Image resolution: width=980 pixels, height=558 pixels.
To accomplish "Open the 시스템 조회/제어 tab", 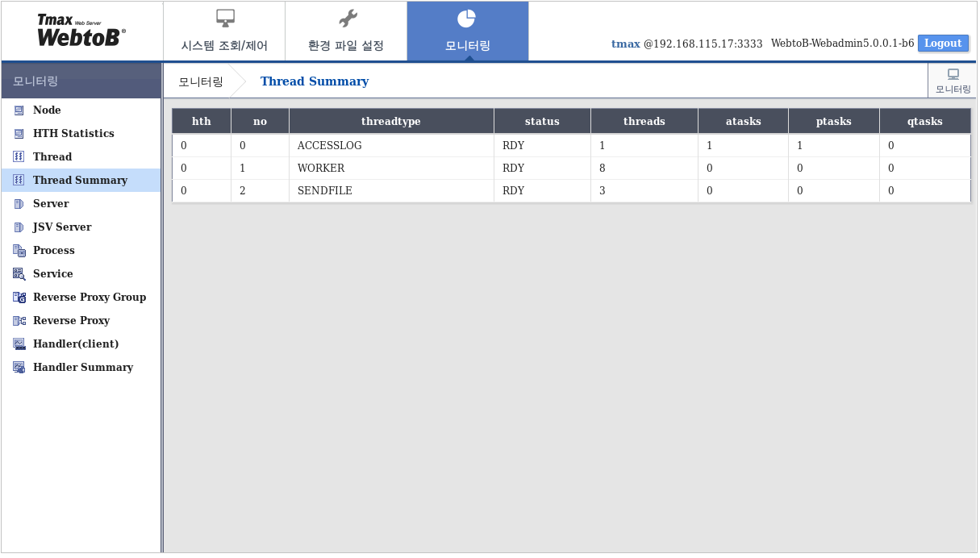I will click(x=224, y=31).
